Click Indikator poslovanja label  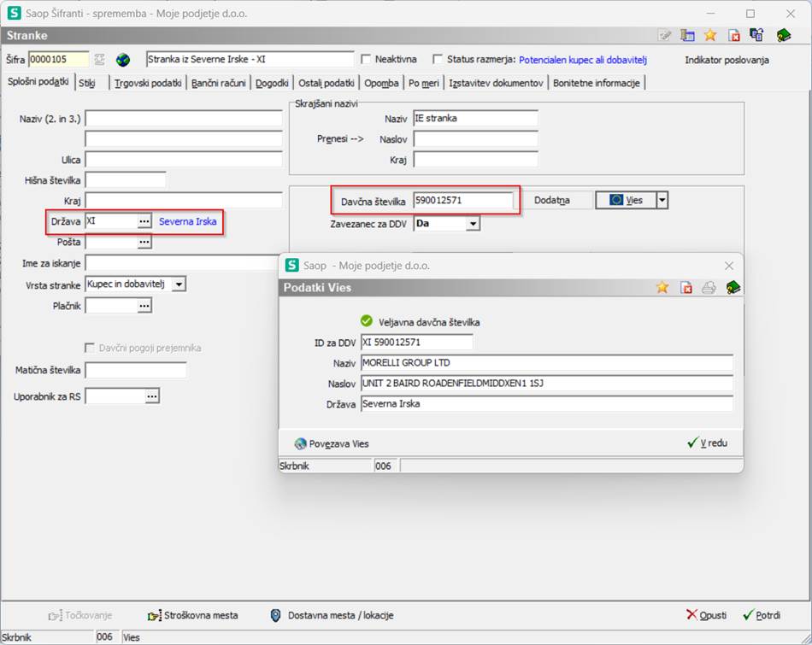[727, 60]
